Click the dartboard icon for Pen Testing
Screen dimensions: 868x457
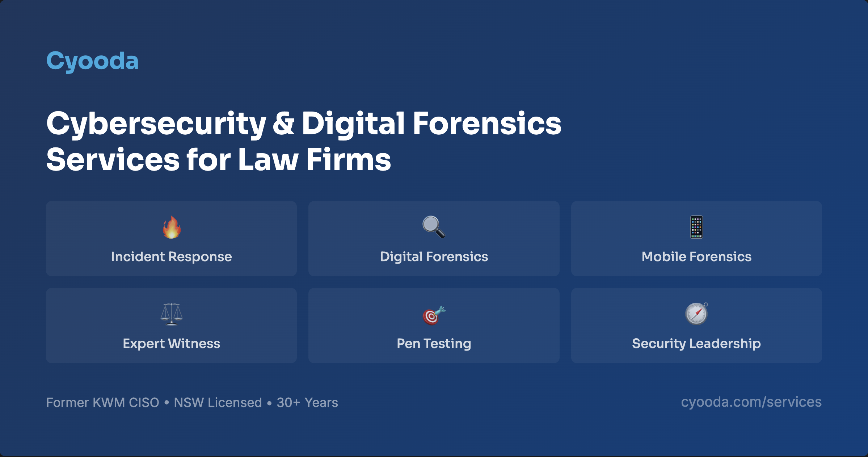pyautogui.click(x=434, y=315)
